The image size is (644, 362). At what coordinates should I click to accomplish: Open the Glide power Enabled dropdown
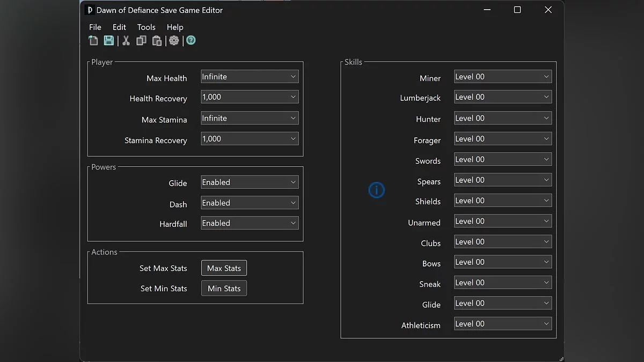click(250, 182)
